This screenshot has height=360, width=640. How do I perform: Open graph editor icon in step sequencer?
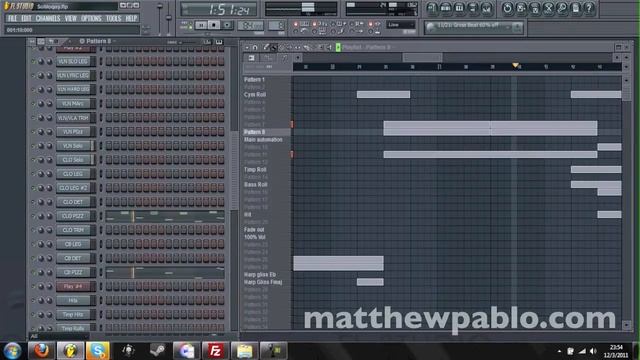pos(207,42)
